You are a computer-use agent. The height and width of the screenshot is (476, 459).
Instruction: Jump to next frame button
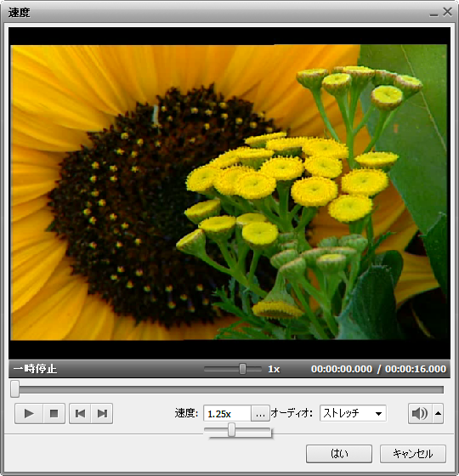pyautogui.click(x=102, y=413)
